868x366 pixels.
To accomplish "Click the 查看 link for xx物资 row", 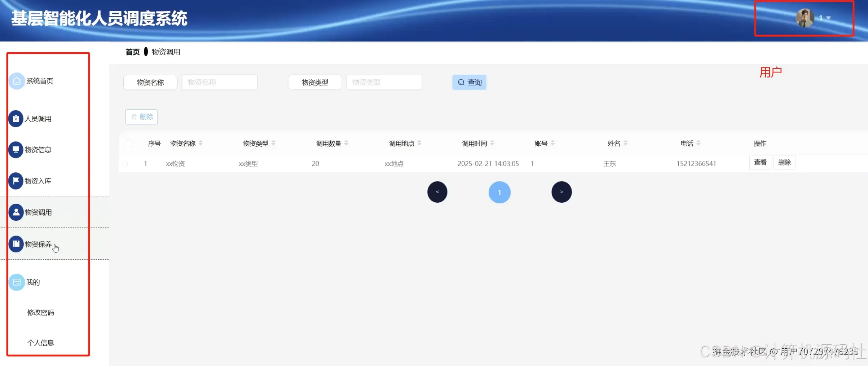I will click(760, 162).
